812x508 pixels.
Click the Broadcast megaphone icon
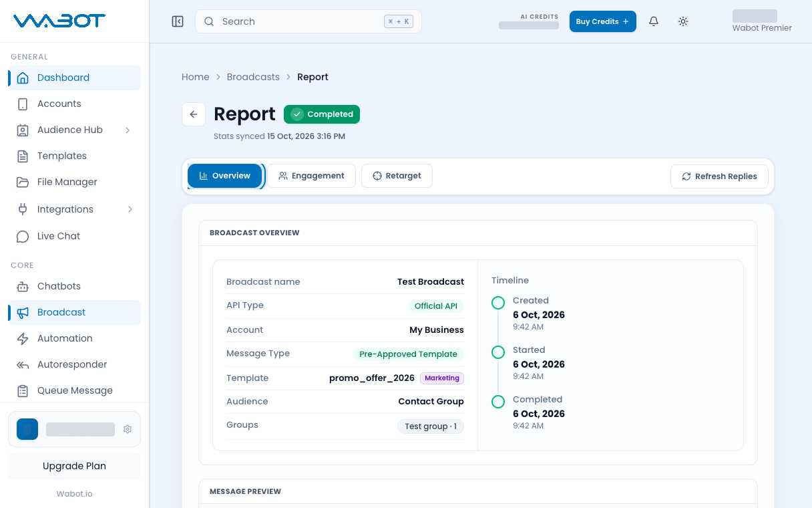[23, 312]
